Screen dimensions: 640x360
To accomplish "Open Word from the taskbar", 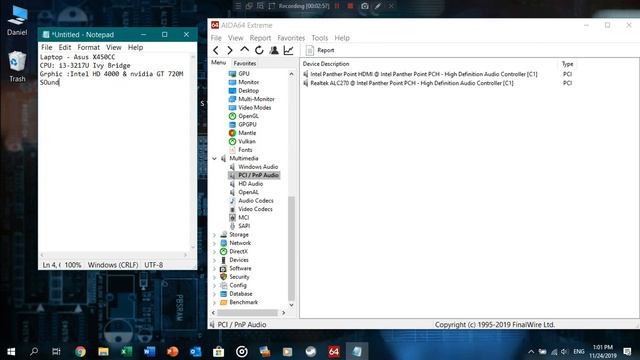I will pyautogui.click(x=149, y=351).
